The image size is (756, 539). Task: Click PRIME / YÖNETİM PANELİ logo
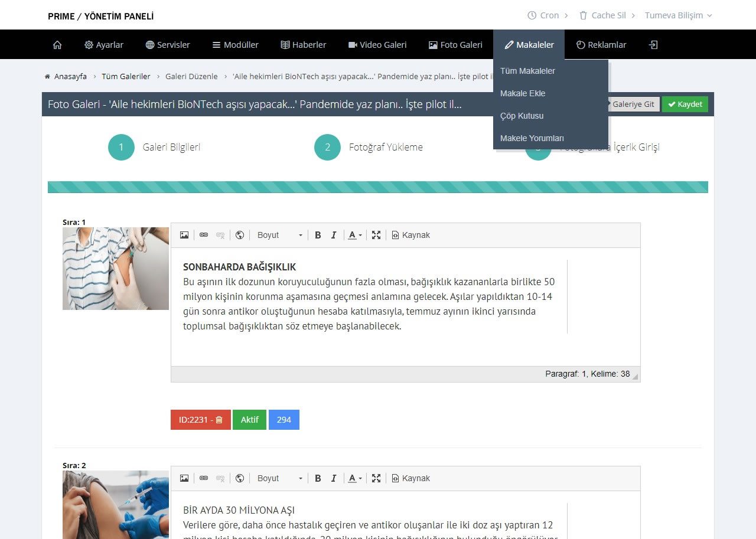pos(101,17)
